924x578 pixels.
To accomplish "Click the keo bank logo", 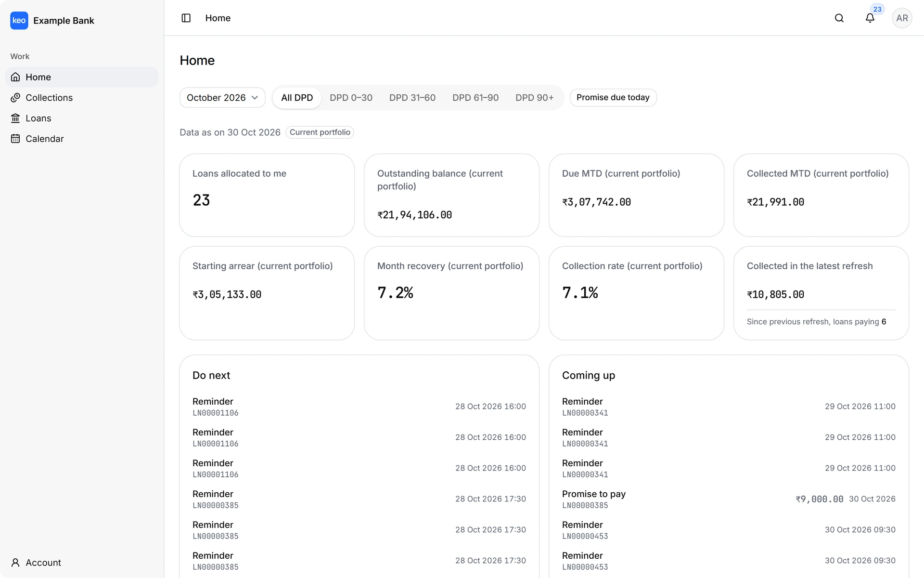I will point(19,20).
